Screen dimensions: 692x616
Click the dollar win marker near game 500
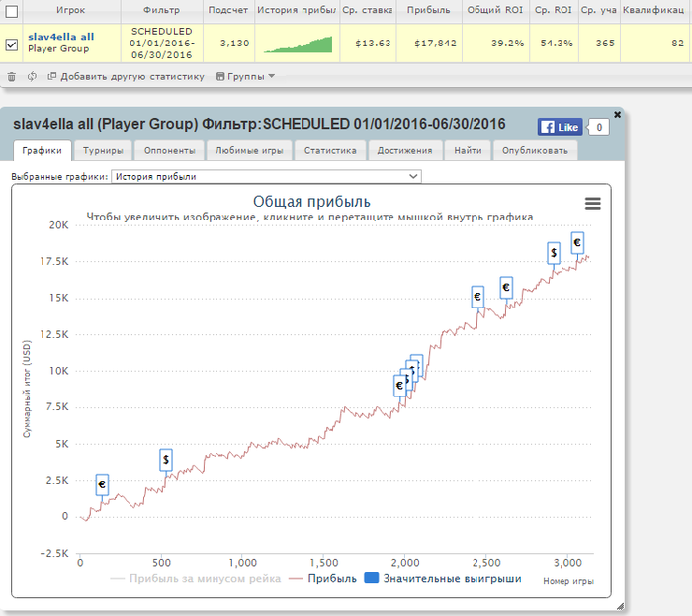click(x=165, y=460)
